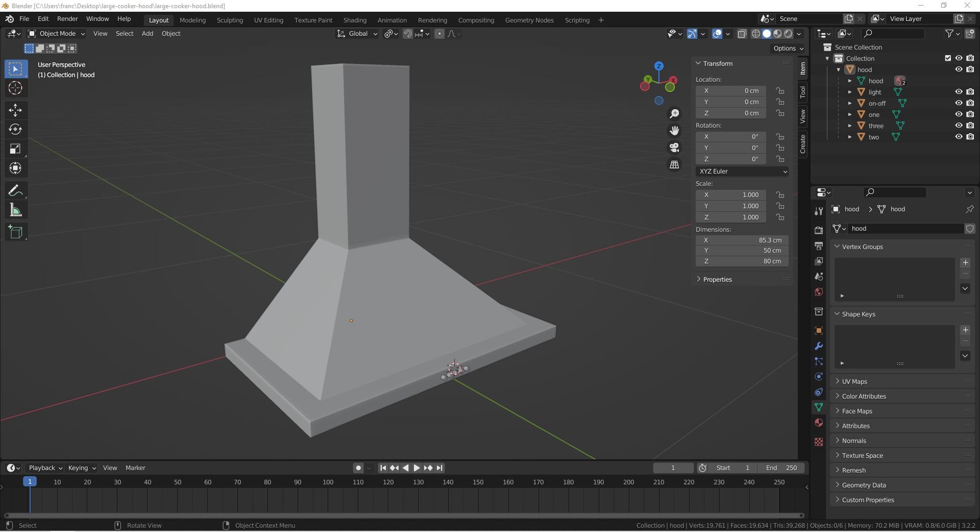980x532 pixels.
Task: Open the Render menu
Action: pos(67,19)
